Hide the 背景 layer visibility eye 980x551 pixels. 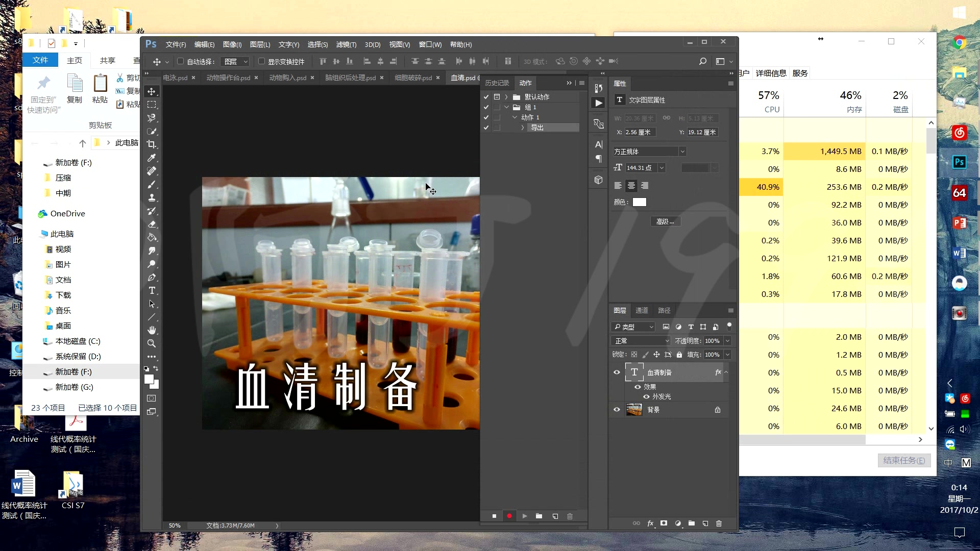click(x=617, y=410)
